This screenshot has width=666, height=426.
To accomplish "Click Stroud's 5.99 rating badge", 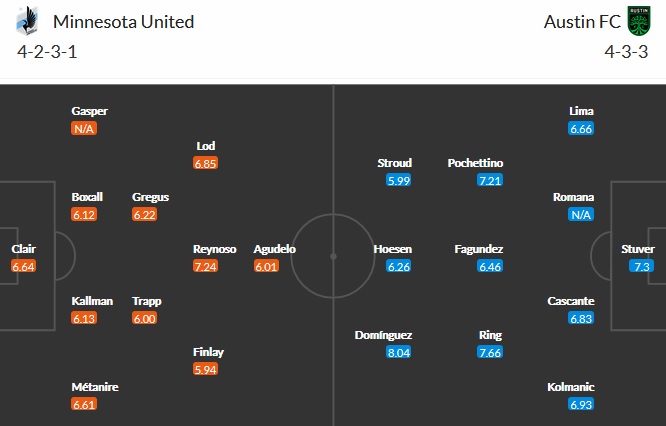I will click(399, 180).
